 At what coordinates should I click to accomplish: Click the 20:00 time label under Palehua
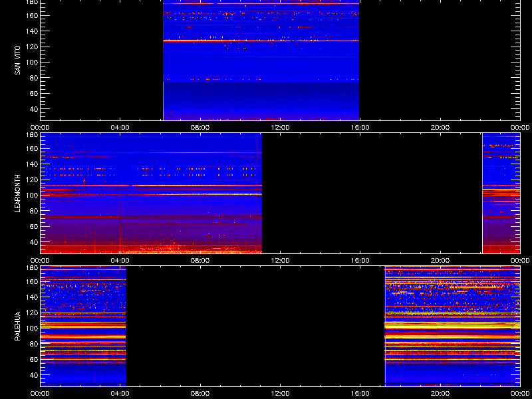click(x=440, y=394)
